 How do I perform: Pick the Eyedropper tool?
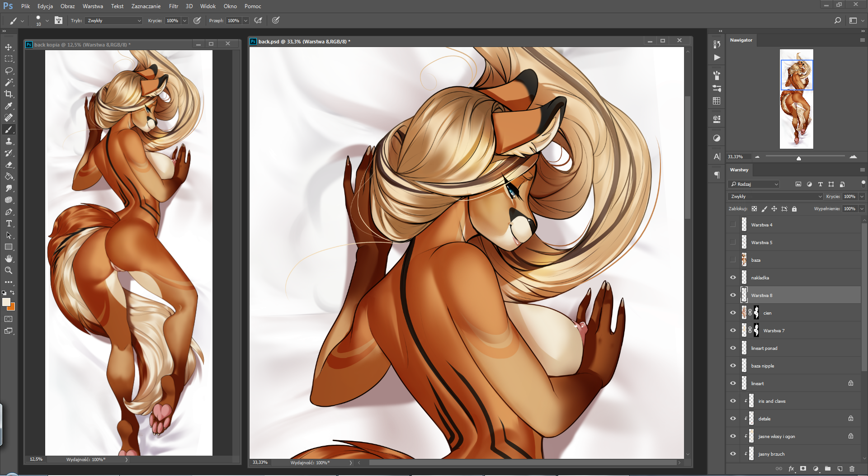tap(9, 106)
